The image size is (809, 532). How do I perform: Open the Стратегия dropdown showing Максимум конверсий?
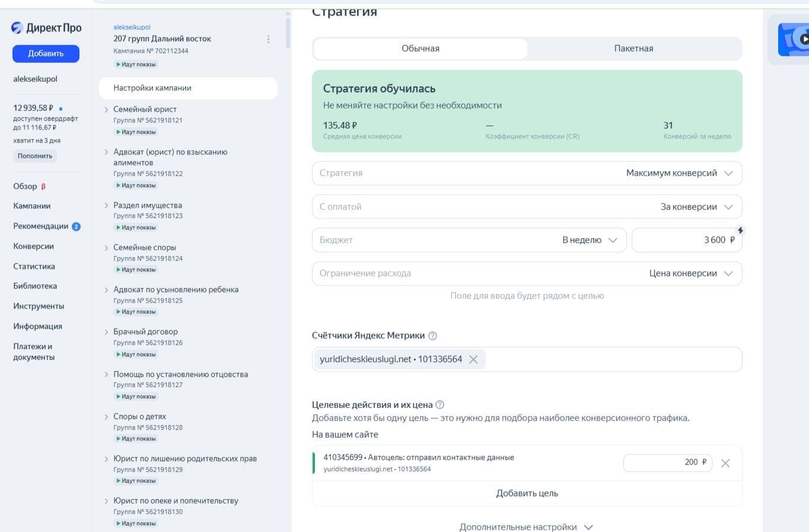pos(527,173)
